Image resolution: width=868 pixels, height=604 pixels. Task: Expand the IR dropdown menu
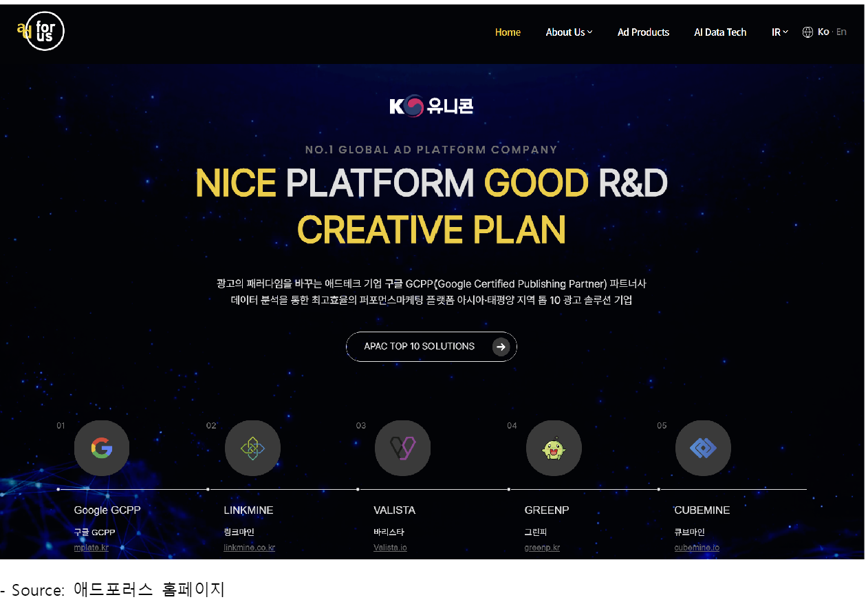click(779, 32)
